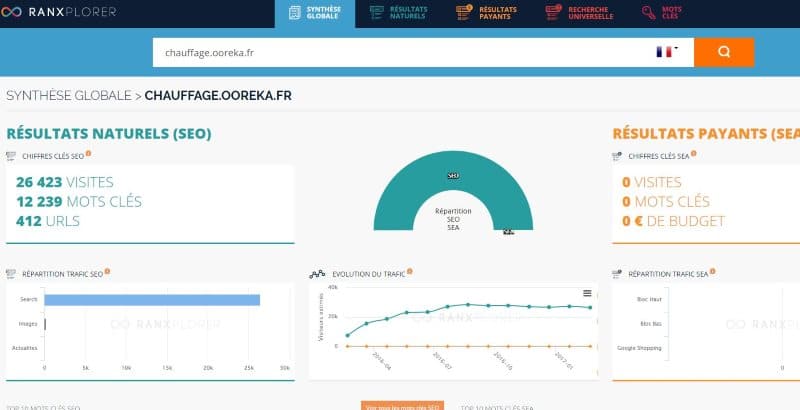Viewport: 800px width, 410px height.
Task: Click the 0 Visites SEA figure
Action: point(652,182)
